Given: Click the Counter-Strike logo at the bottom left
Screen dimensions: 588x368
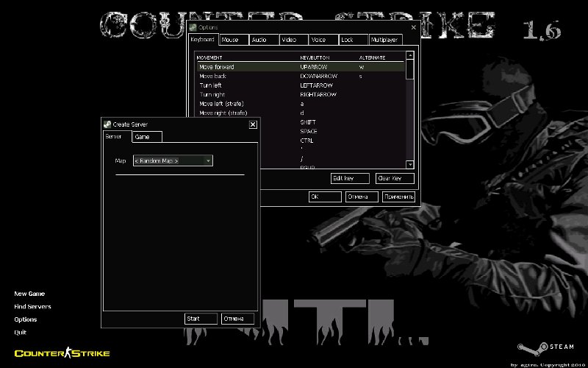Looking at the screenshot, I should [62, 353].
